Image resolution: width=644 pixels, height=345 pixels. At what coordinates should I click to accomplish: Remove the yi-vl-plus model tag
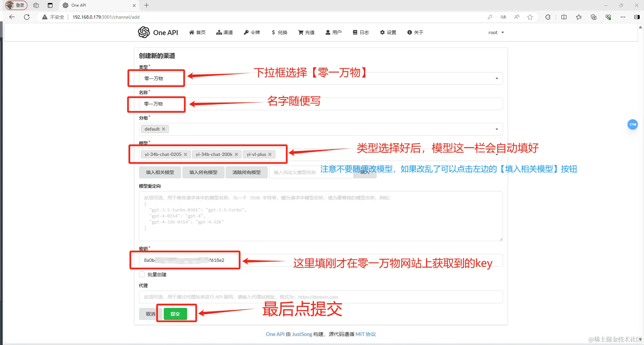(x=270, y=154)
